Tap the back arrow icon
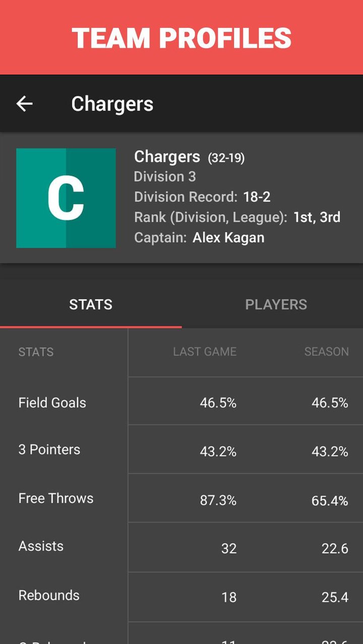This screenshot has height=644, width=363. pyautogui.click(x=24, y=104)
